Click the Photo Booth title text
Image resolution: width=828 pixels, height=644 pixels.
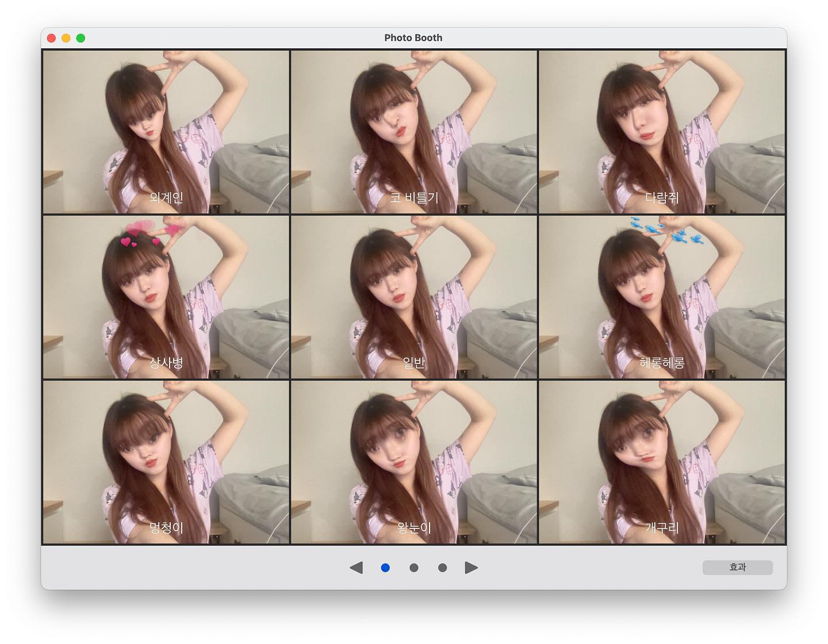413,38
